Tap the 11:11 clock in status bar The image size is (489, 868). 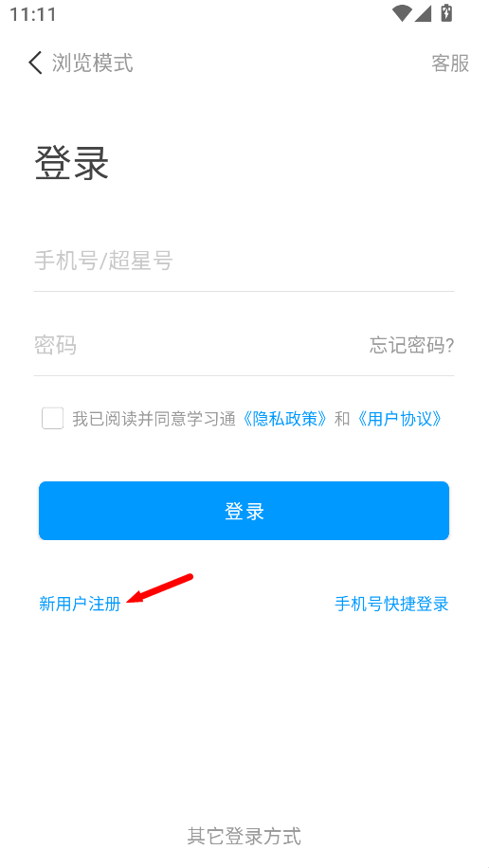33,14
